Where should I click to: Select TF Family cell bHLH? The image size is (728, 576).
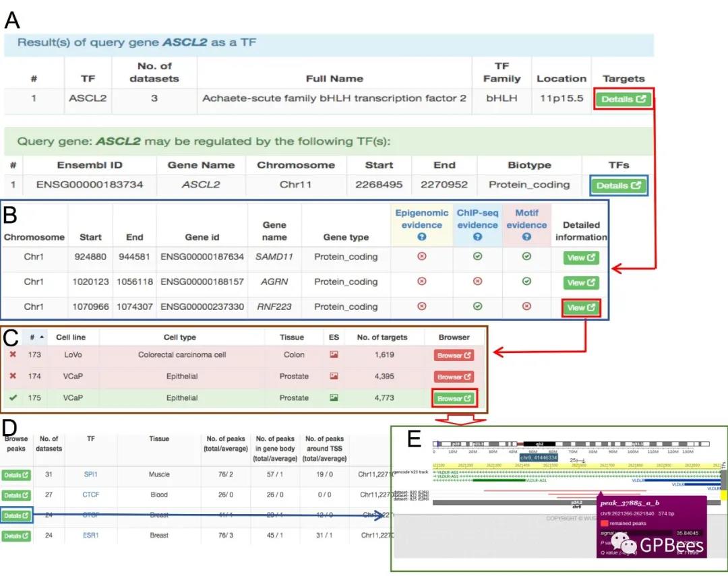click(x=502, y=98)
